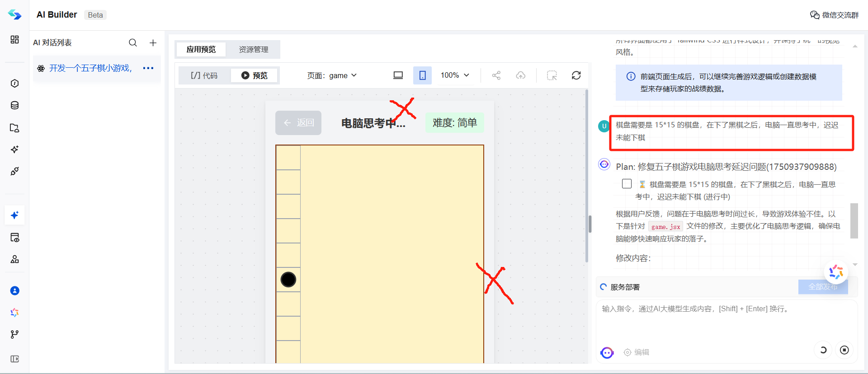Open the apps grid icon in sidebar
Image resolution: width=868 pixels, height=374 pixels.
pos(14,40)
